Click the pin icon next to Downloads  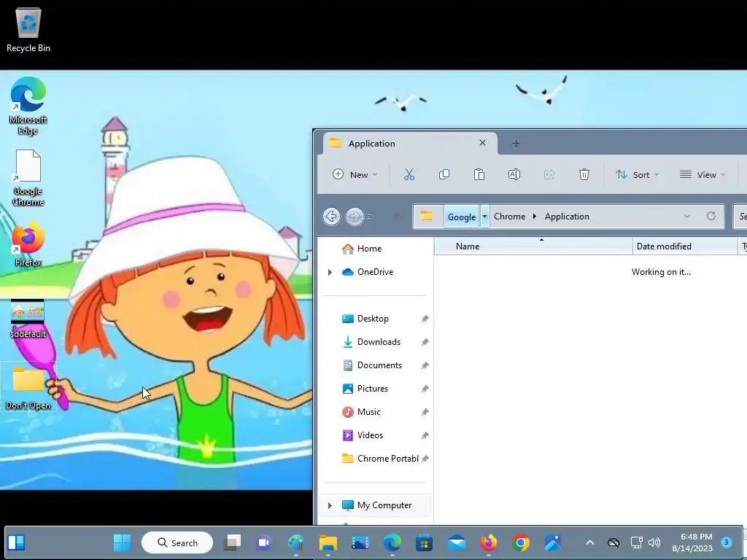(425, 343)
